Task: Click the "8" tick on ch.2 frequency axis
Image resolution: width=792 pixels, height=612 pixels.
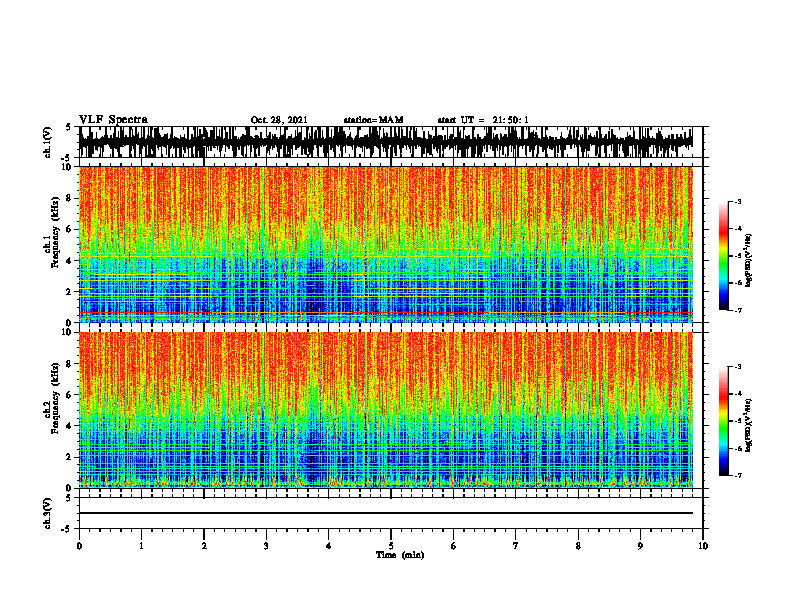Action: (71, 364)
